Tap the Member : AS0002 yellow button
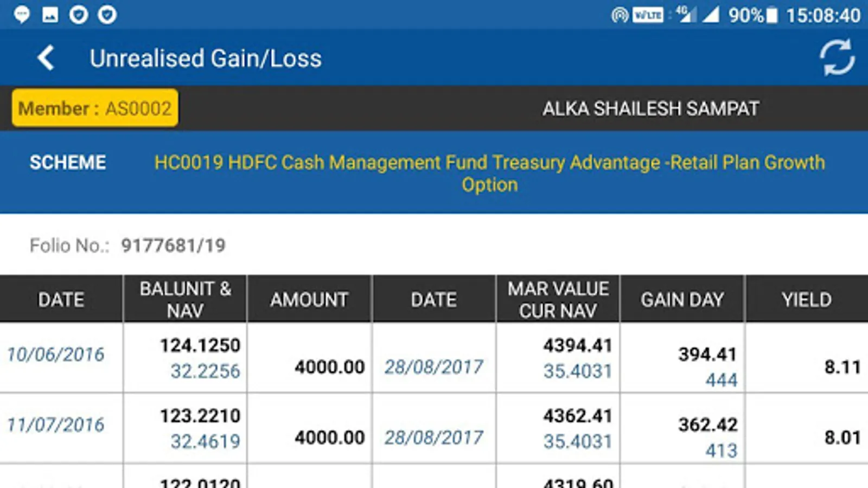 (95, 108)
